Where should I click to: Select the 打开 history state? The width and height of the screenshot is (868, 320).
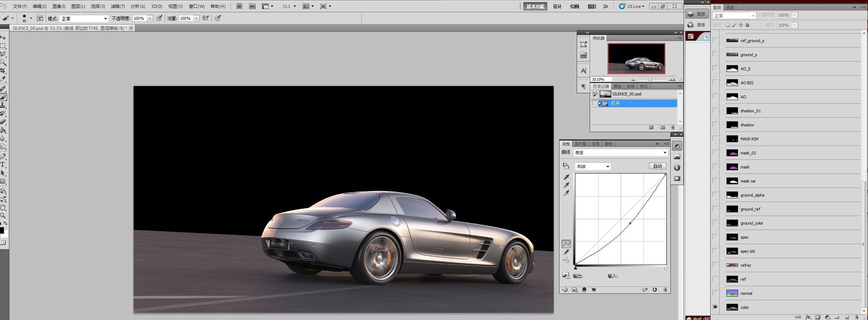click(x=634, y=103)
